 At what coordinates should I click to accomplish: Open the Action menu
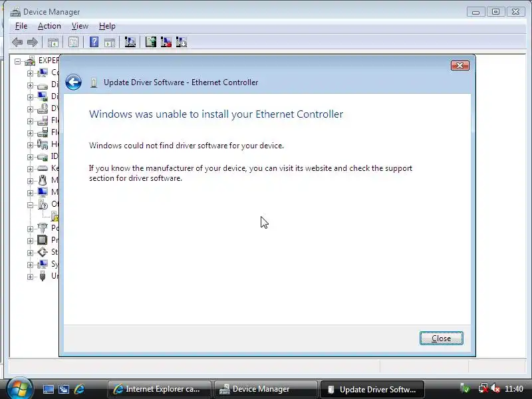49,26
